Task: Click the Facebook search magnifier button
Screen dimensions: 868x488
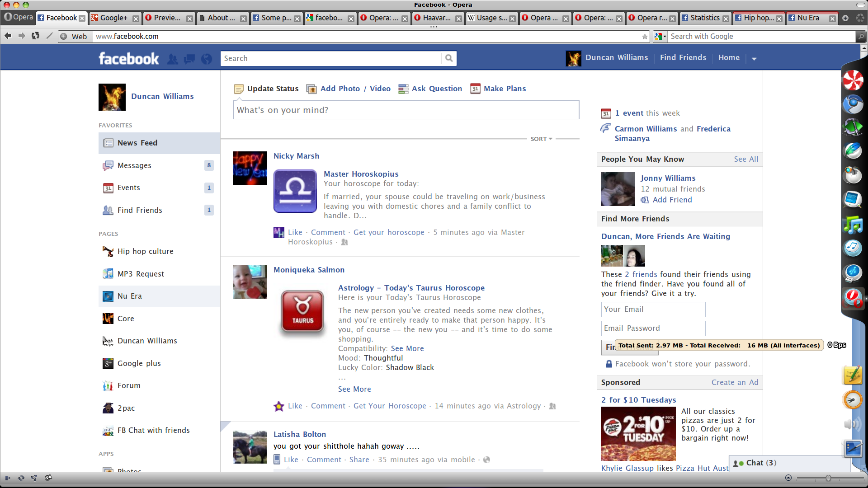Action: click(x=448, y=58)
